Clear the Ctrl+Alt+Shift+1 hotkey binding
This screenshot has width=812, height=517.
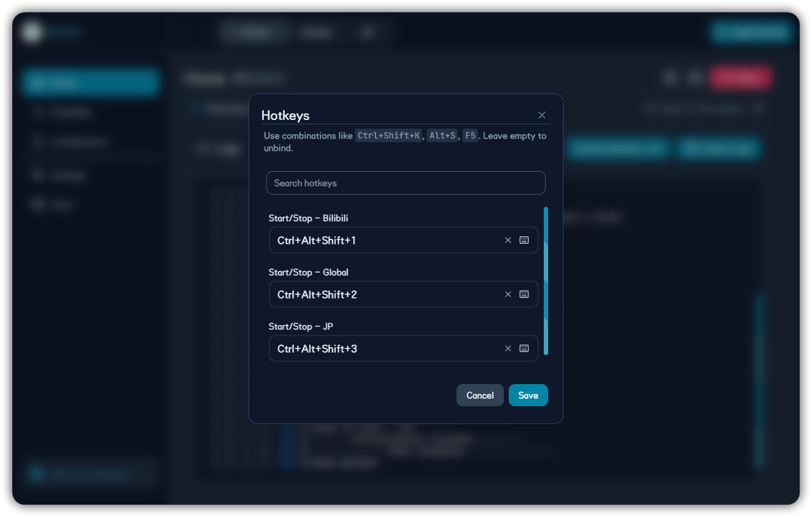click(x=508, y=240)
